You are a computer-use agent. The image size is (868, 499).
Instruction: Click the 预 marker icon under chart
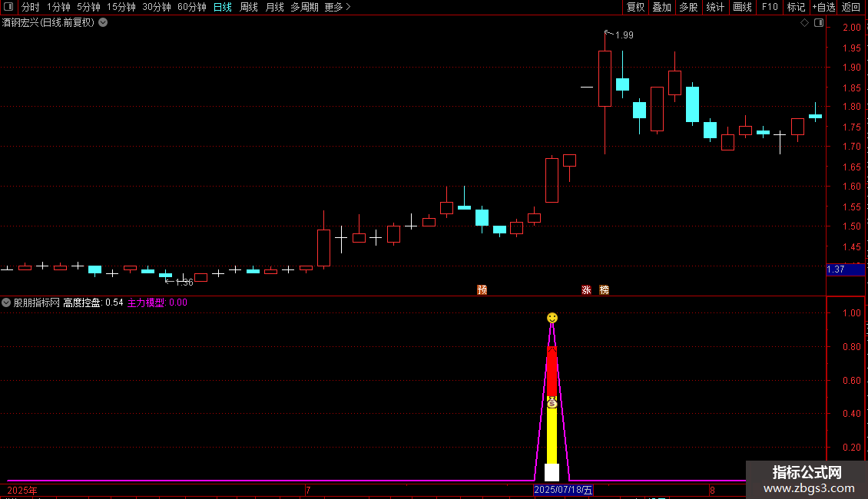[x=482, y=290]
